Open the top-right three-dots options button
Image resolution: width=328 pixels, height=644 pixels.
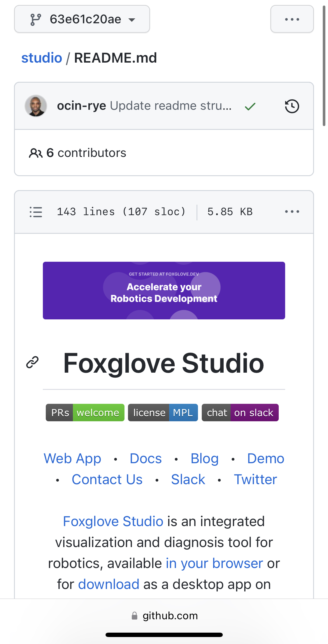click(292, 19)
